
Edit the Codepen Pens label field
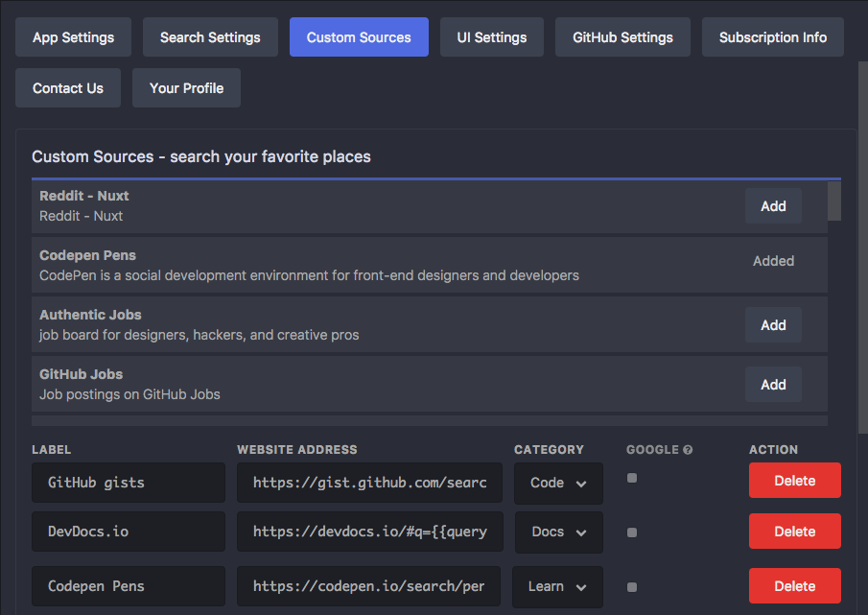click(129, 586)
